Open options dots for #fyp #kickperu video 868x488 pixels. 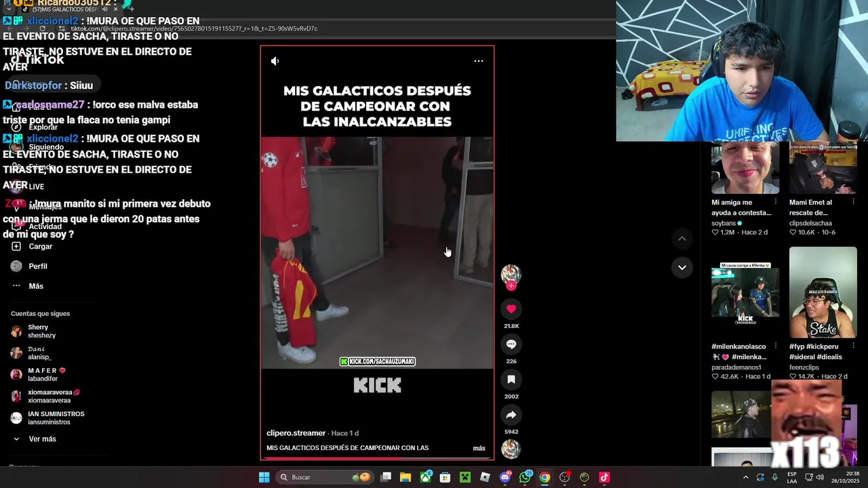(853, 346)
